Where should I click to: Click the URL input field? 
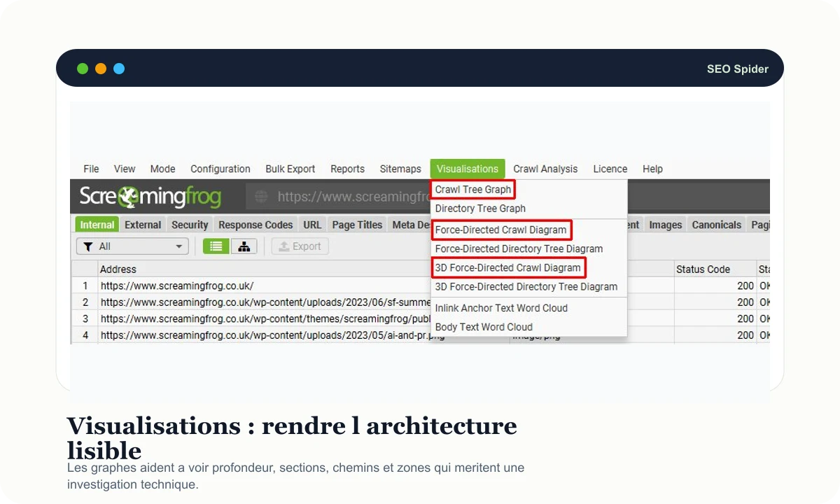pos(338,197)
